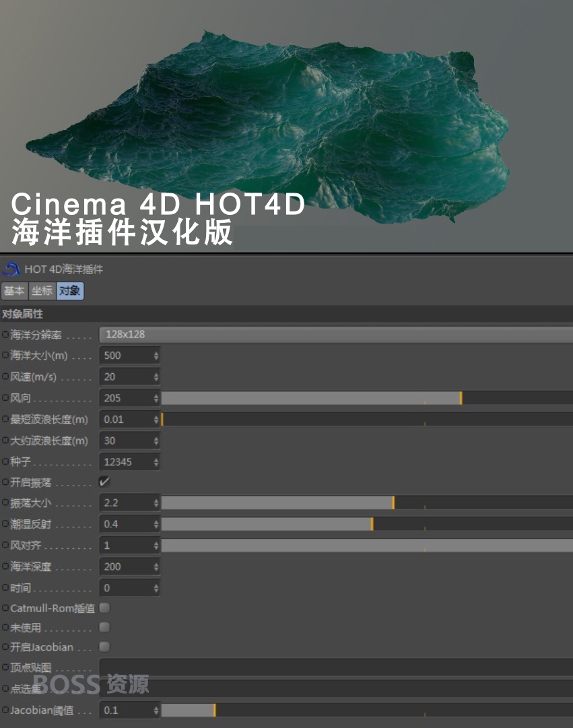Viewport: 573px width, 728px height.
Task: Adjust the 最短波浪长度(m) slider bar
Action: coord(367,420)
